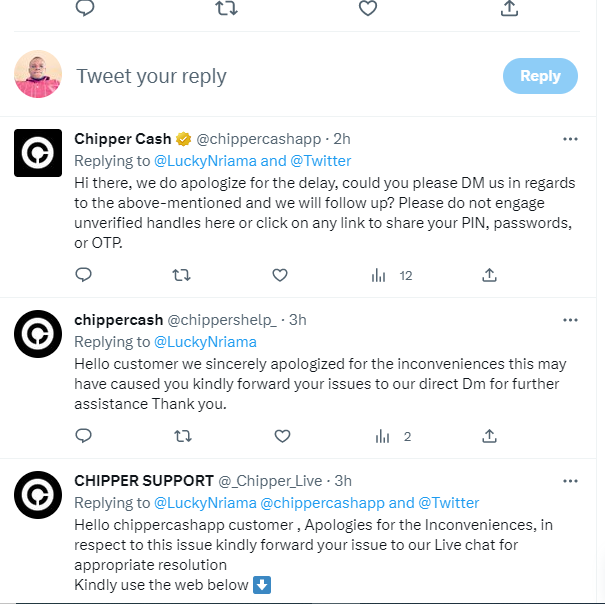Share the chippershelp_ tweet

pyautogui.click(x=490, y=436)
